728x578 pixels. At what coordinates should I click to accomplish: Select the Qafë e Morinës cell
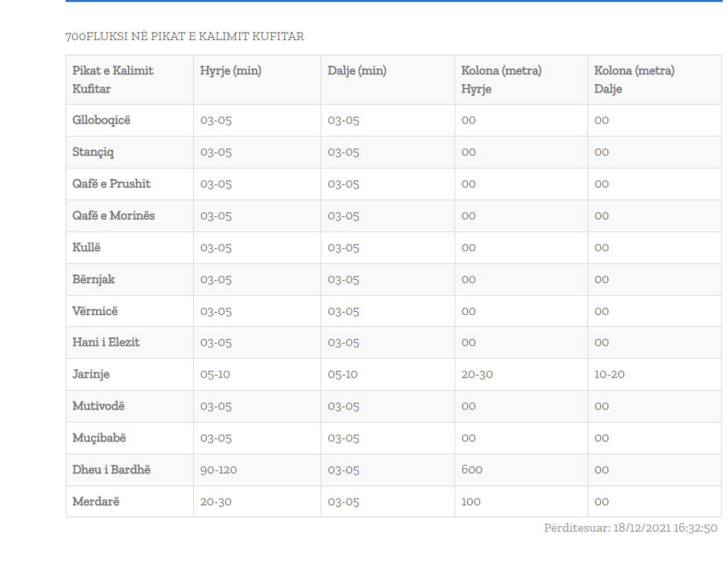108,216
